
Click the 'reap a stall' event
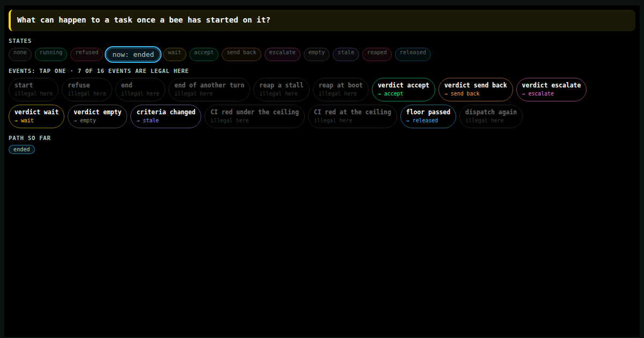(281, 90)
